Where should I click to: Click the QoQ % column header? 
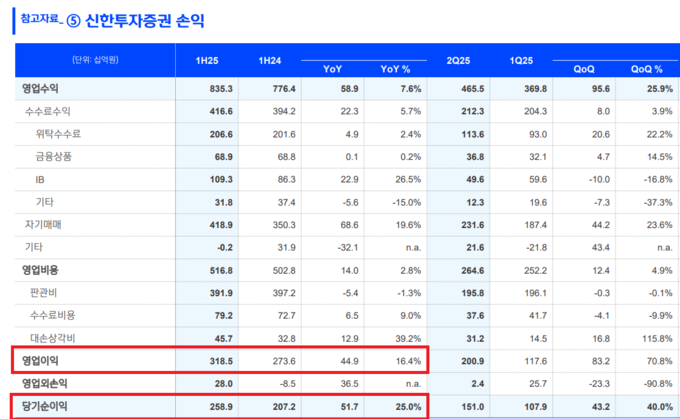[647, 69]
